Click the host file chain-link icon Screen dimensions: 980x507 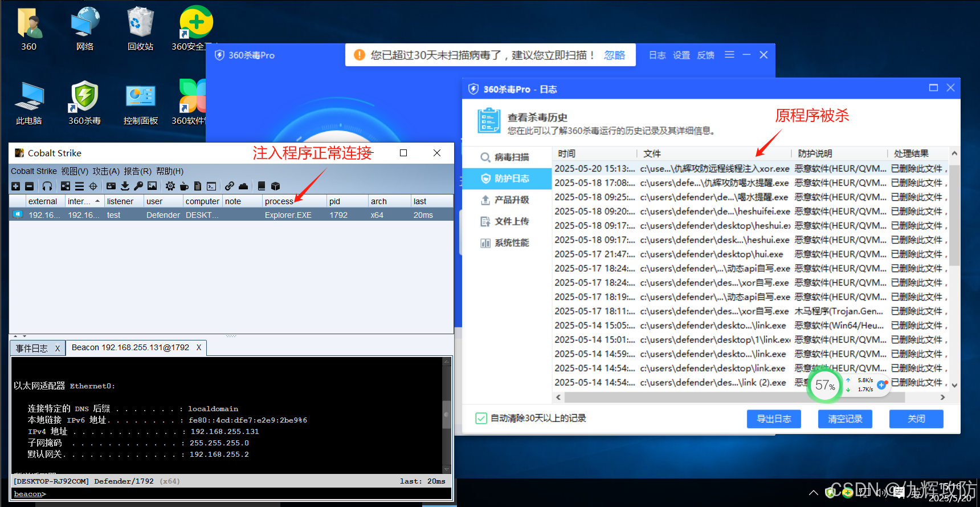230,186
